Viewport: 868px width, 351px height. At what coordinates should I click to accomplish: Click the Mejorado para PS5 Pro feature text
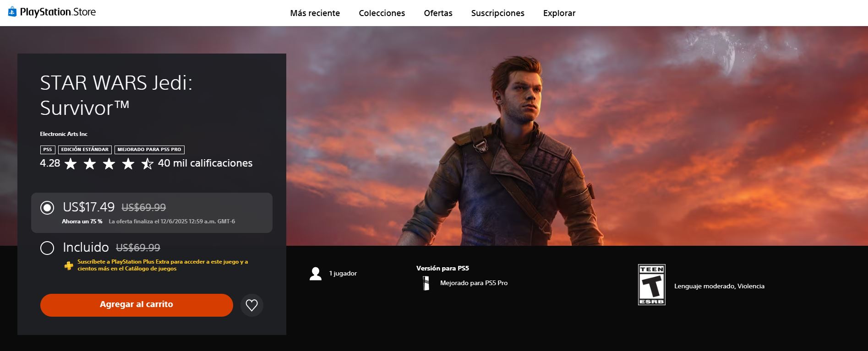(x=474, y=283)
